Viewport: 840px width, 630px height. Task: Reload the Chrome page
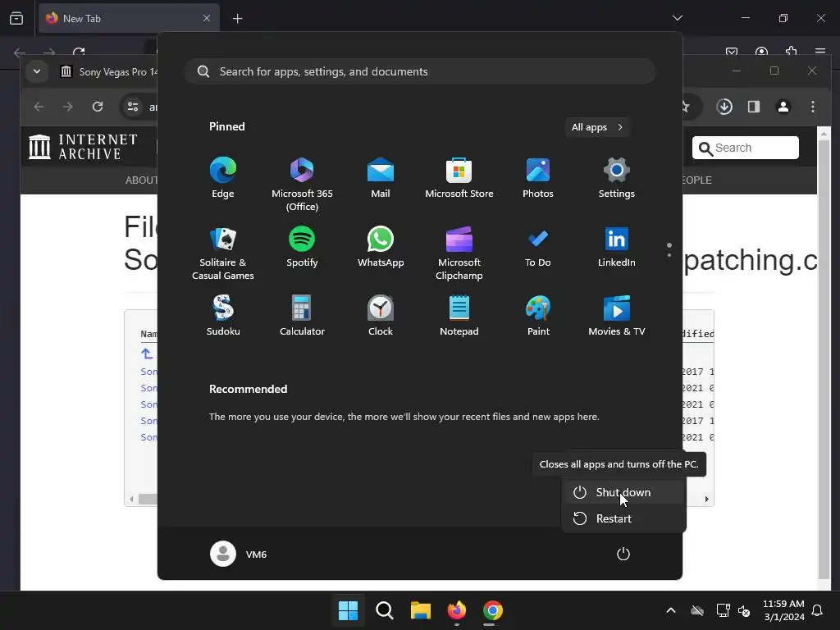[97, 107]
